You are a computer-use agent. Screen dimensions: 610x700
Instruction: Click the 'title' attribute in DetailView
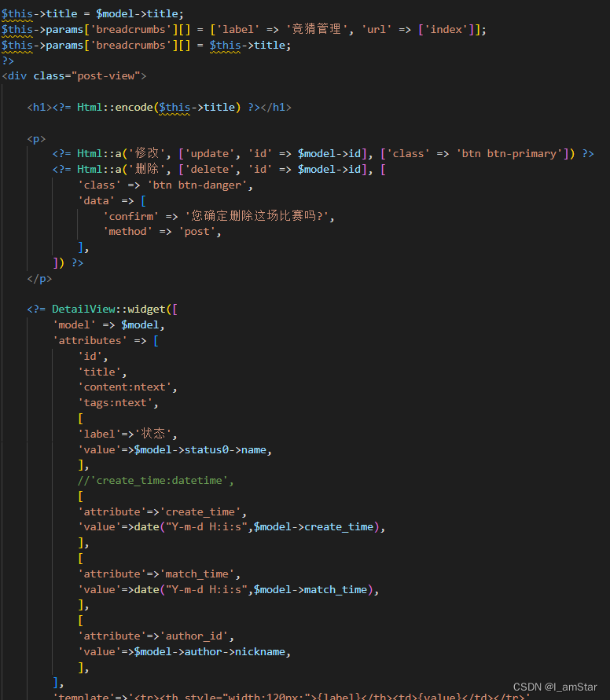click(x=100, y=372)
